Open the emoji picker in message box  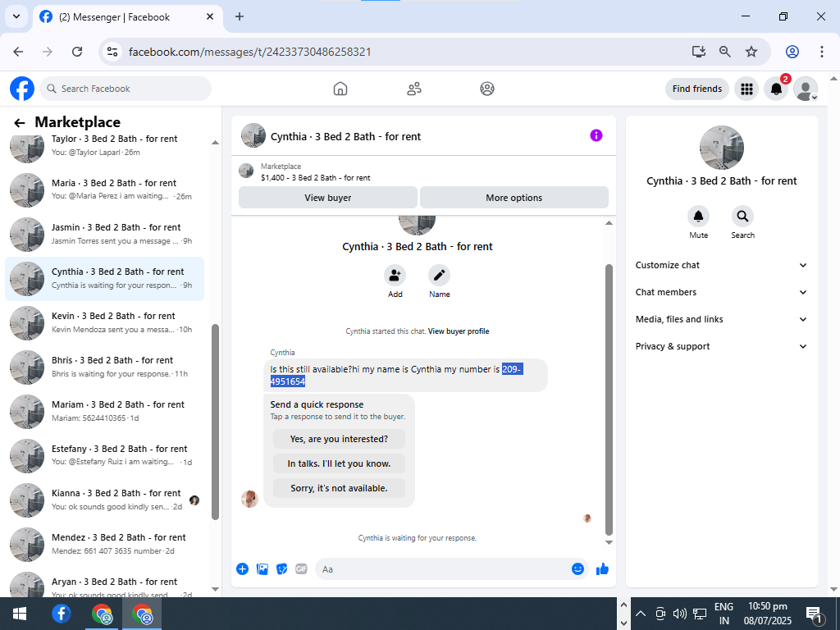pos(577,569)
